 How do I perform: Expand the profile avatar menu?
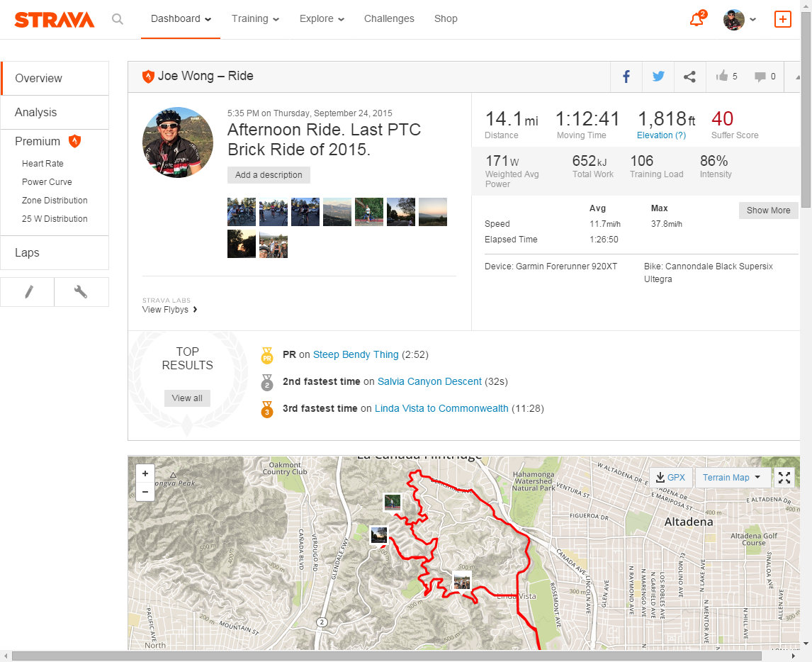pyautogui.click(x=739, y=19)
